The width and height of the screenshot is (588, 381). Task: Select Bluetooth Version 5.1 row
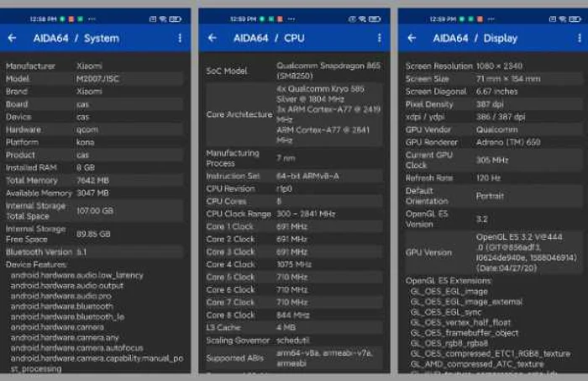click(x=94, y=252)
